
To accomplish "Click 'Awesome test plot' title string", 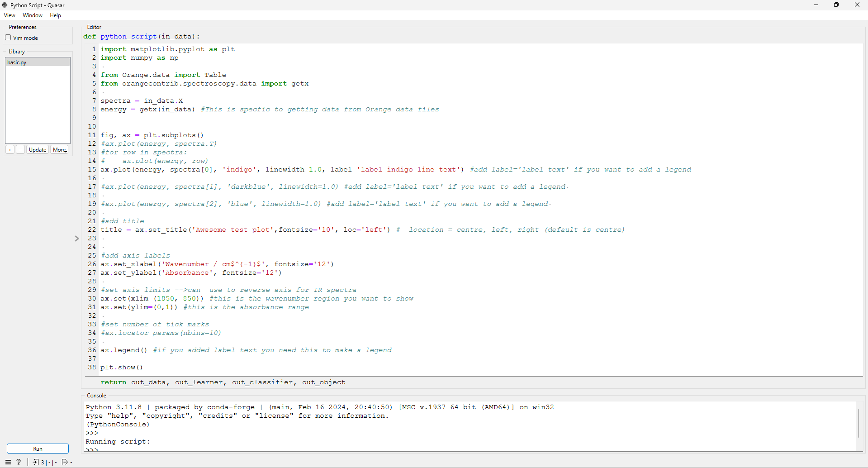I will pyautogui.click(x=232, y=229).
